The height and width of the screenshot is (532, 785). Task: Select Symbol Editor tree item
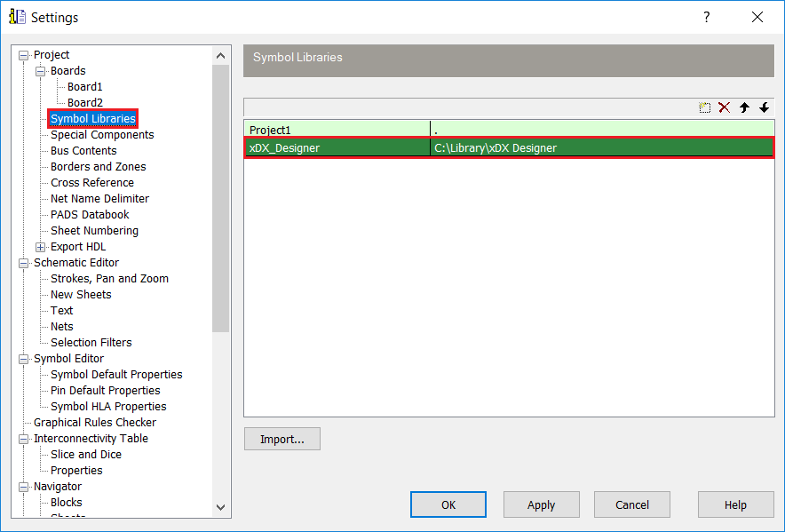point(68,359)
